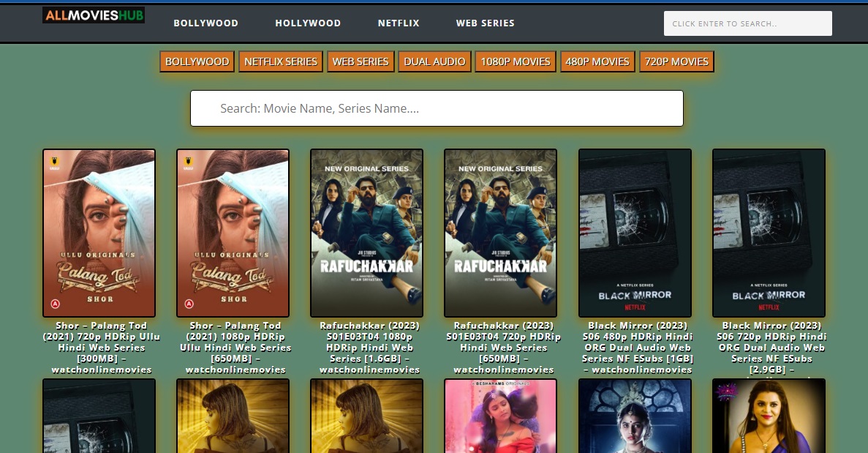Open the Rafuchakkar 1080p poster thumbnail
Image resolution: width=868 pixels, height=453 pixels.
tap(367, 233)
